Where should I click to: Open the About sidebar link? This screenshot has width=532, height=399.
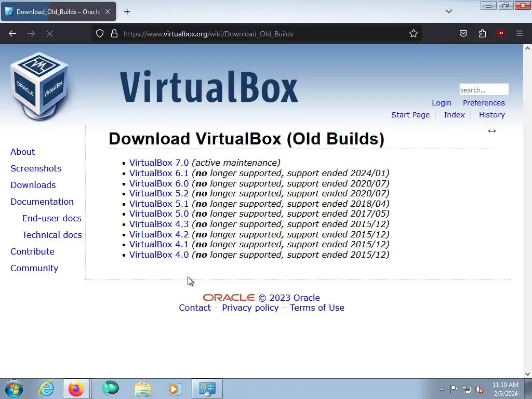coord(22,152)
